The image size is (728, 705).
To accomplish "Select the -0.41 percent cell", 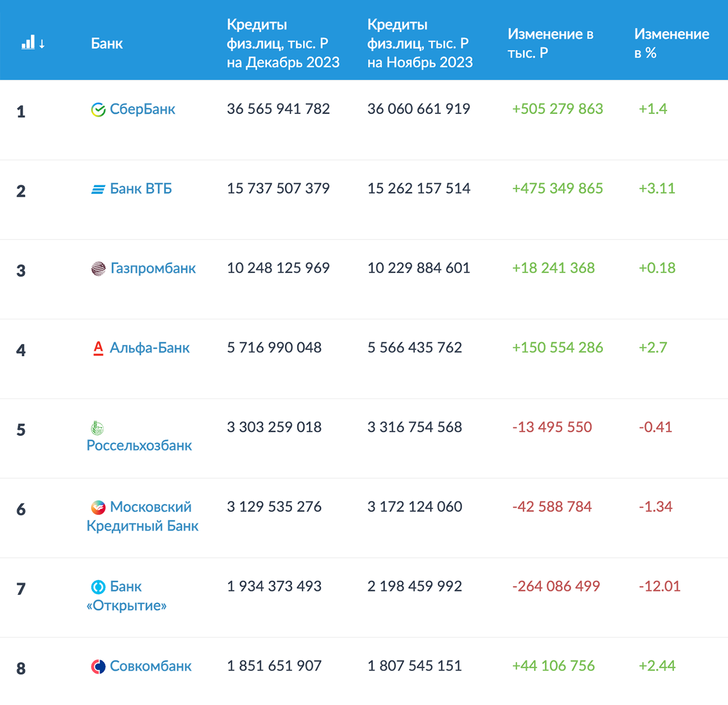I will coord(655,427).
